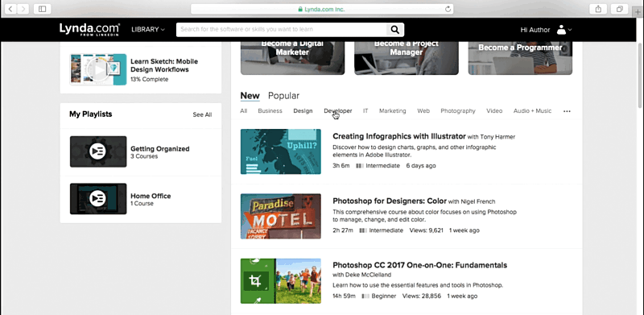Open Learn Sketch: Mobile Design Workflows link

point(164,65)
